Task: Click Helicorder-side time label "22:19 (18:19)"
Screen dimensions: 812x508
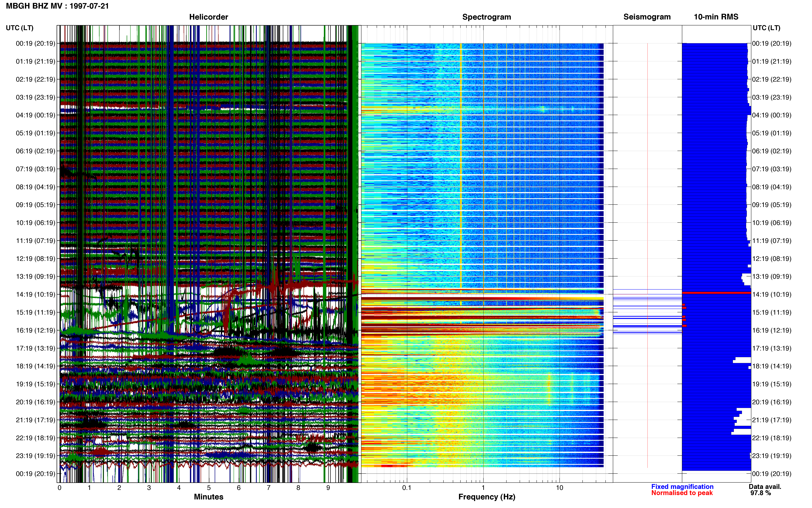Action: [x=36, y=438]
